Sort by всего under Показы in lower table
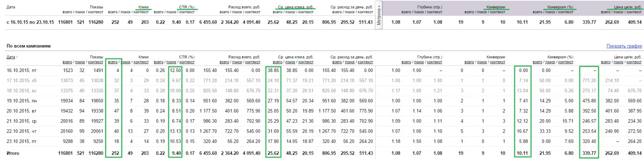644x159 pixels. [x=67, y=62]
